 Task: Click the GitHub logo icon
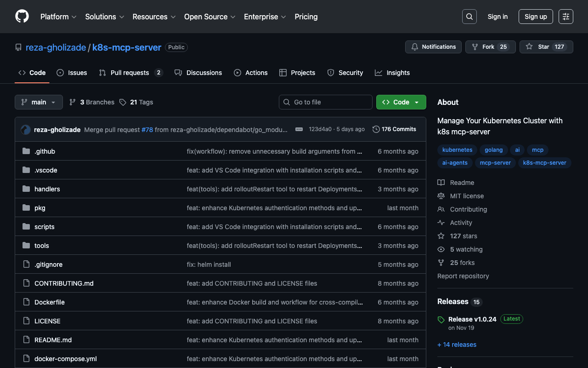tap(22, 17)
